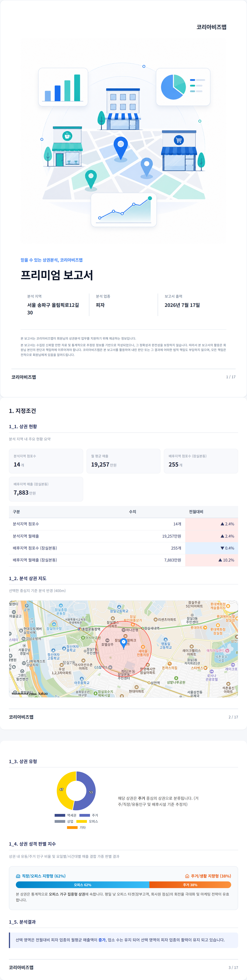Click the GS칼텍스 gas station marker
The height and width of the screenshot is (980, 247).
coord(110,667)
